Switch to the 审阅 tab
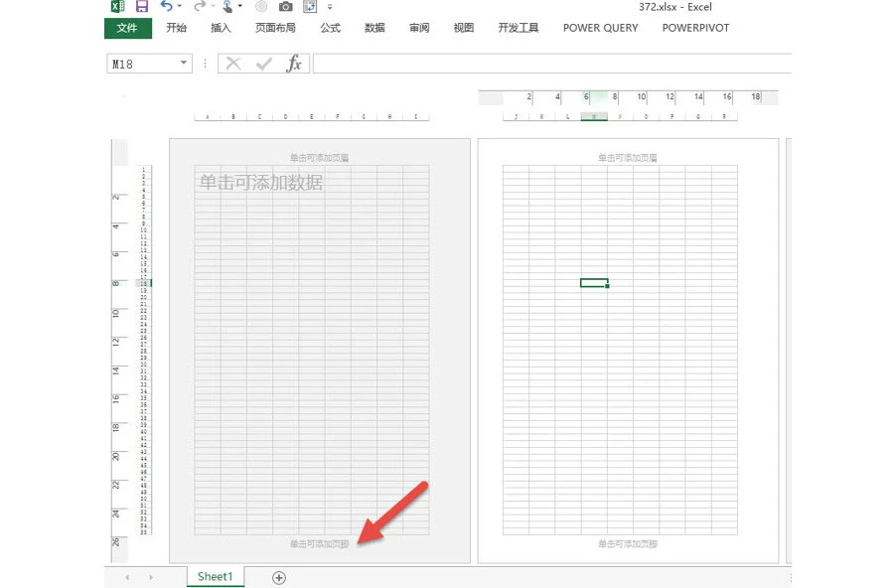Screen dimensions: 894x588 click(x=419, y=28)
